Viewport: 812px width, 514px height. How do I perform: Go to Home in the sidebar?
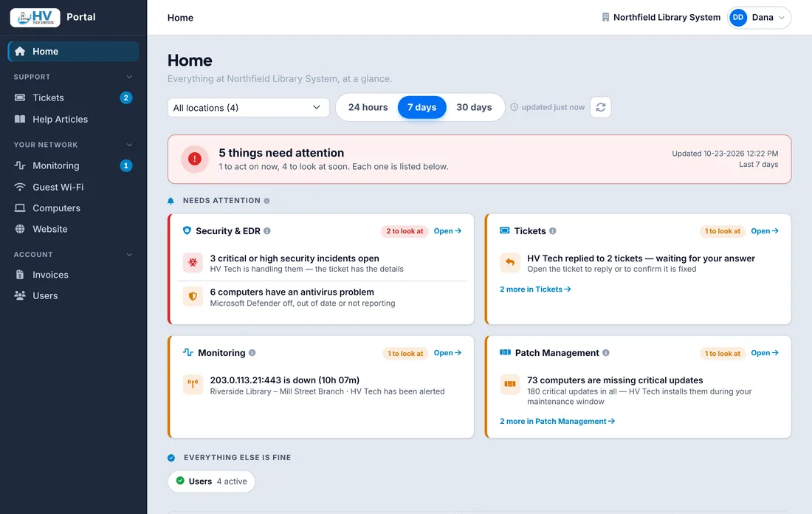74,51
